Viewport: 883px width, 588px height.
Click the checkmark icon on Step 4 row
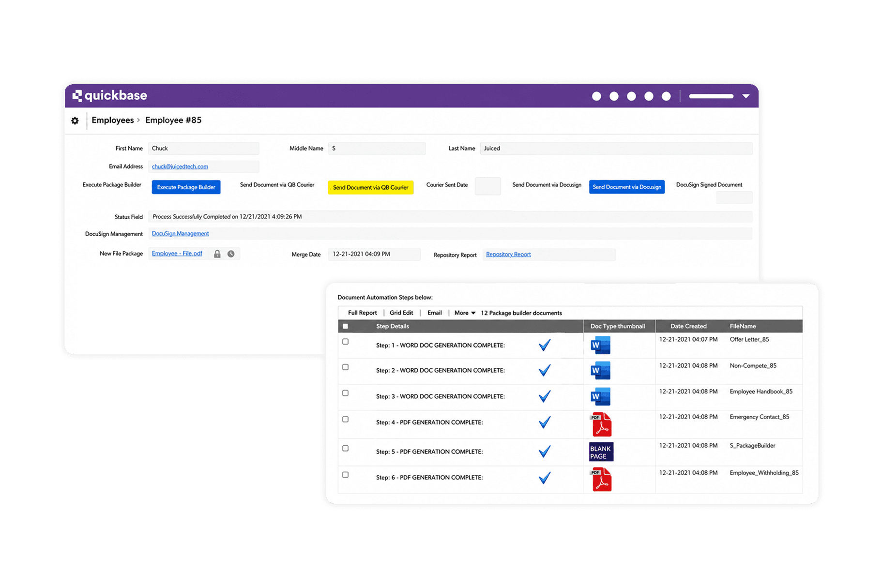click(x=545, y=422)
